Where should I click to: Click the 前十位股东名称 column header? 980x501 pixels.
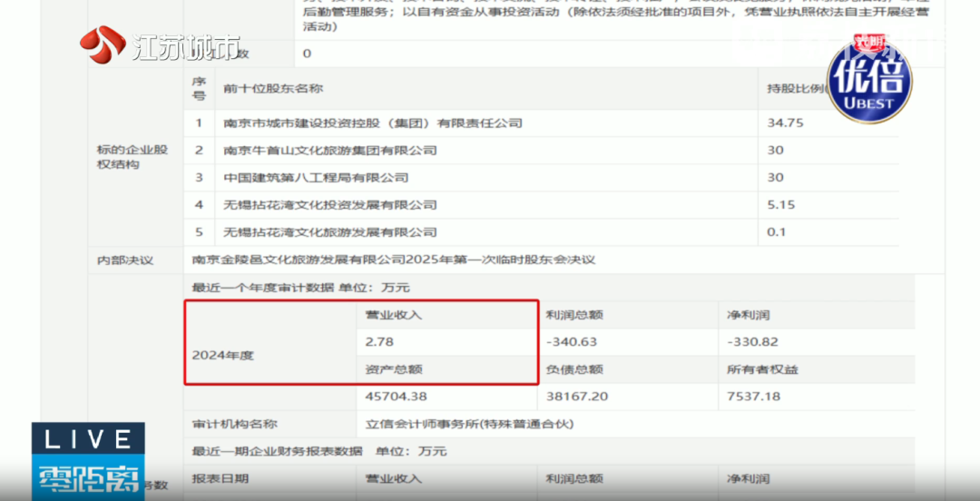click(x=273, y=89)
